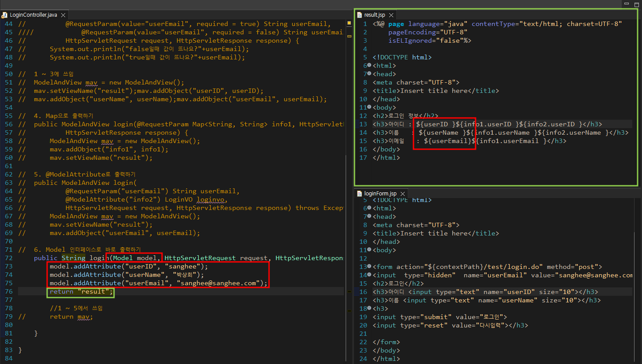Viewport: 642px width, 364px height.
Task: Click the JSP file icon on result.jsp tab
Action: tap(359, 15)
